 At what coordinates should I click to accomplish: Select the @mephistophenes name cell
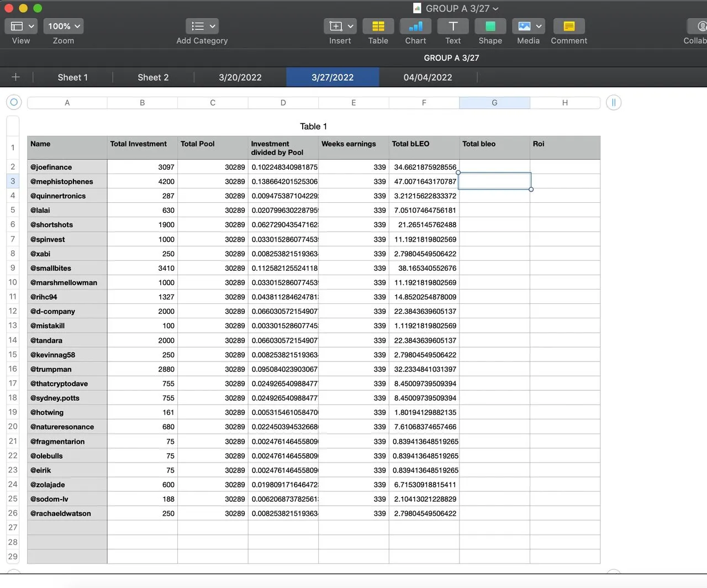point(67,181)
